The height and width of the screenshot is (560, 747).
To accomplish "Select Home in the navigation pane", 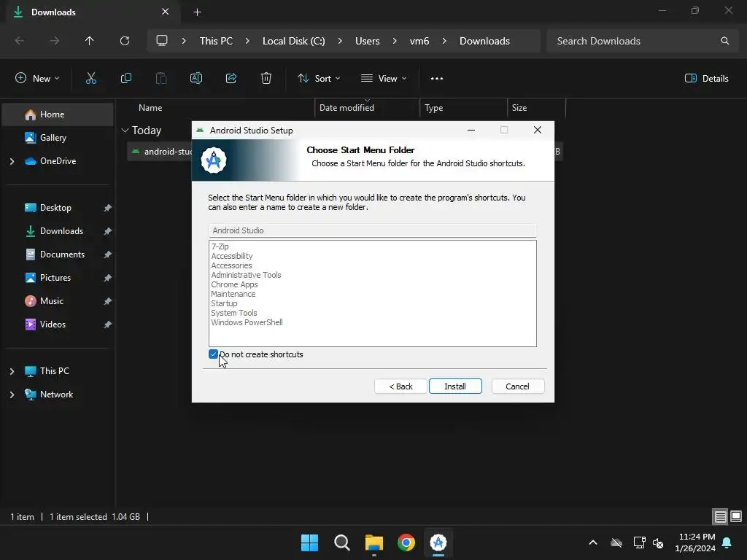I will click(x=58, y=114).
